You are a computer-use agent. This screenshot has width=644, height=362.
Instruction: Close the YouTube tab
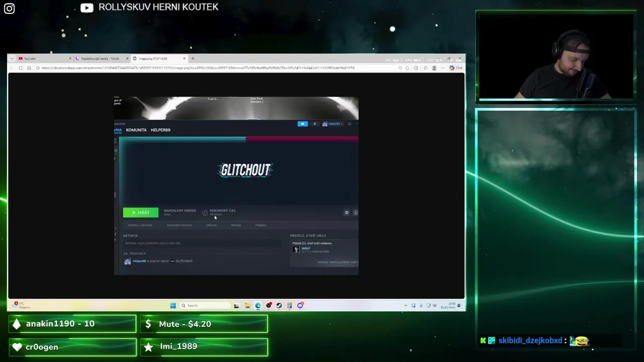[70, 58]
